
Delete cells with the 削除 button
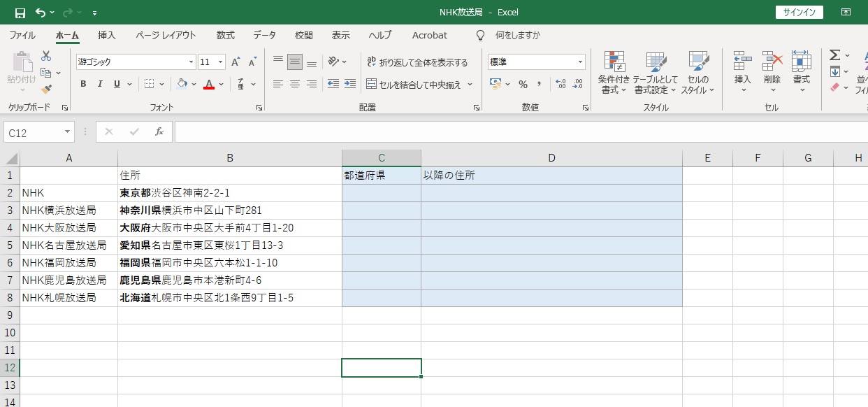tap(772, 72)
